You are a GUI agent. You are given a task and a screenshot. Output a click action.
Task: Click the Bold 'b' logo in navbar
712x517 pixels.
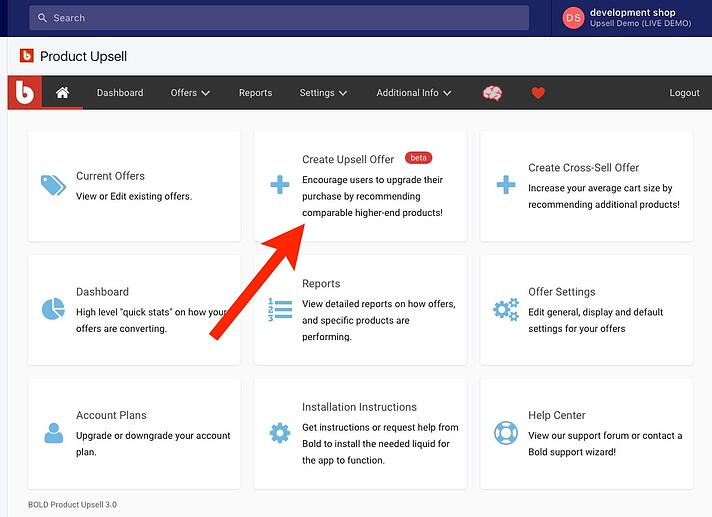pyautogui.click(x=25, y=93)
